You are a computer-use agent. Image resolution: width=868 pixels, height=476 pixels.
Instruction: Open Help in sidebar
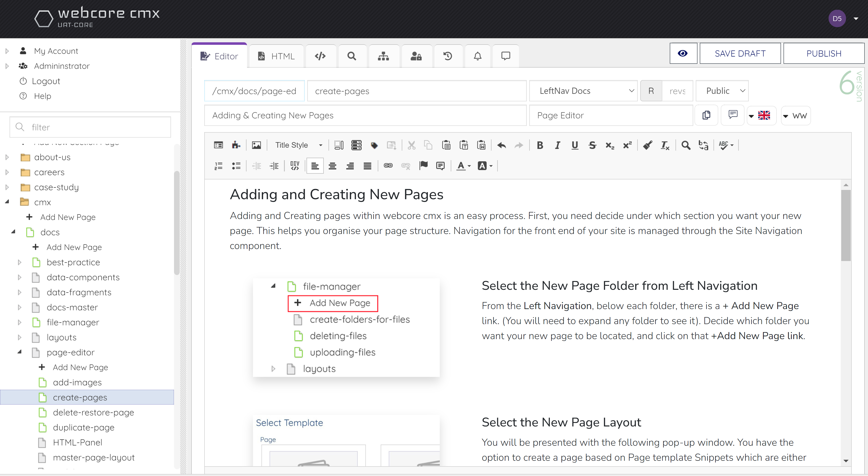(x=42, y=96)
